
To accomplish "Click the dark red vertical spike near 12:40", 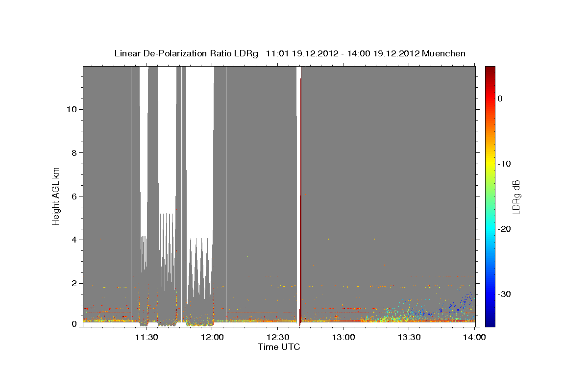I will (300, 196).
